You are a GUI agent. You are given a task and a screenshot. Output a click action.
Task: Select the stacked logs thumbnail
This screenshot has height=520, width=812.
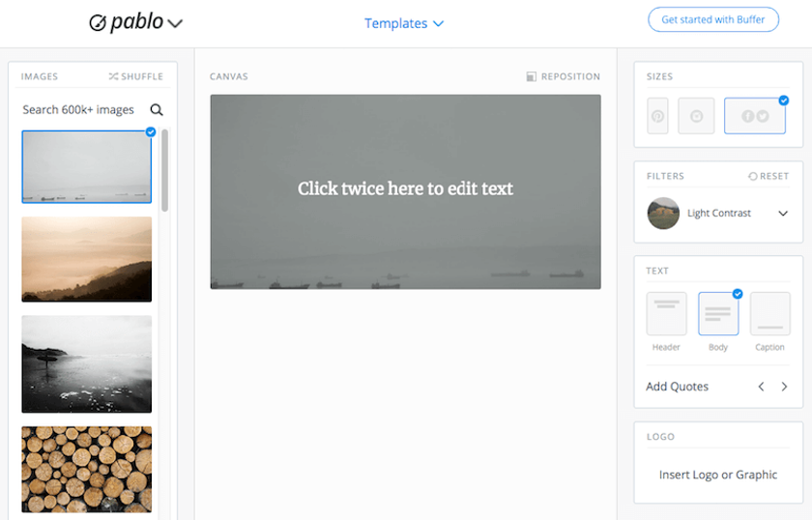click(86, 469)
